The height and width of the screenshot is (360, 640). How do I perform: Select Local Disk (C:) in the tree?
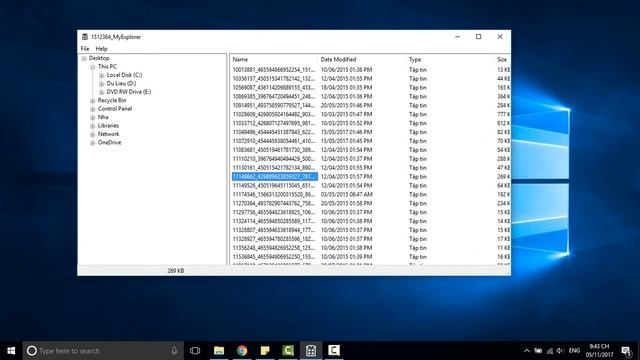pos(124,75)
